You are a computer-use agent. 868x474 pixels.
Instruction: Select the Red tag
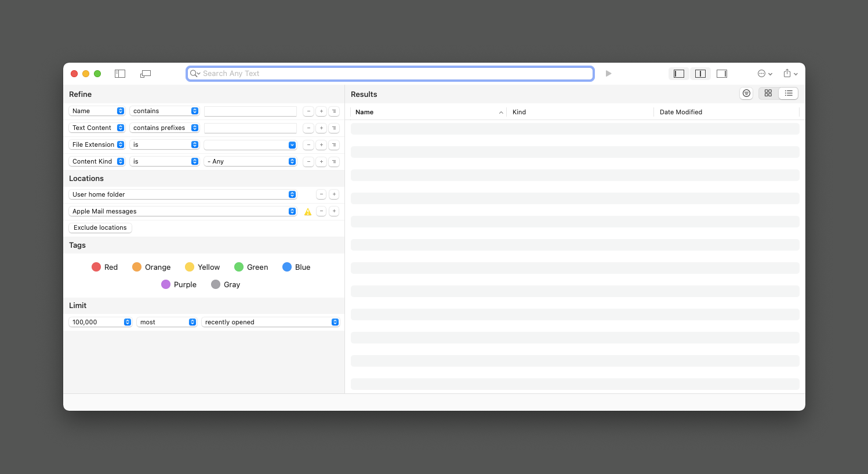(104, 267)
